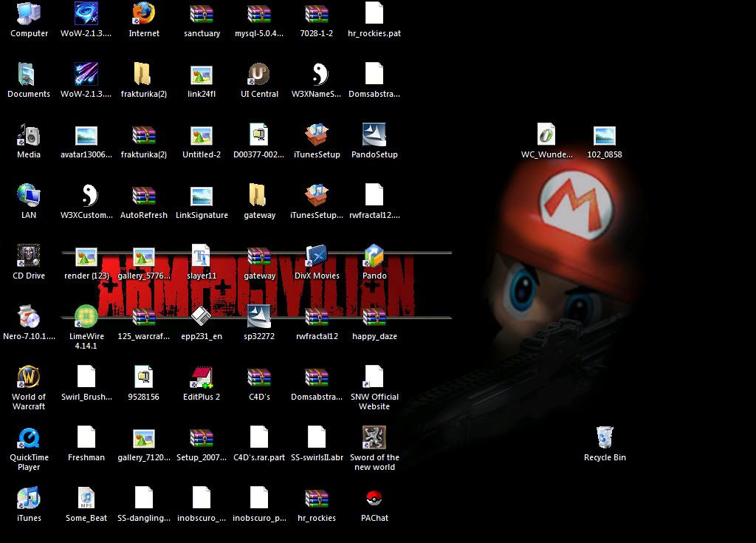Screen dimensions: 756x543
Task: Open DivX Movies shortcut
Action: pyautogui.click(x=317, y=256)
